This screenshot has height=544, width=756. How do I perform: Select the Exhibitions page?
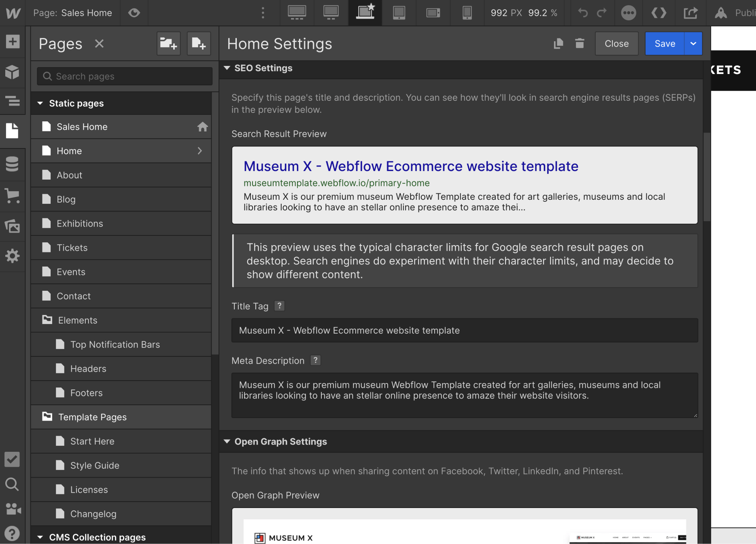click(121, 224)
